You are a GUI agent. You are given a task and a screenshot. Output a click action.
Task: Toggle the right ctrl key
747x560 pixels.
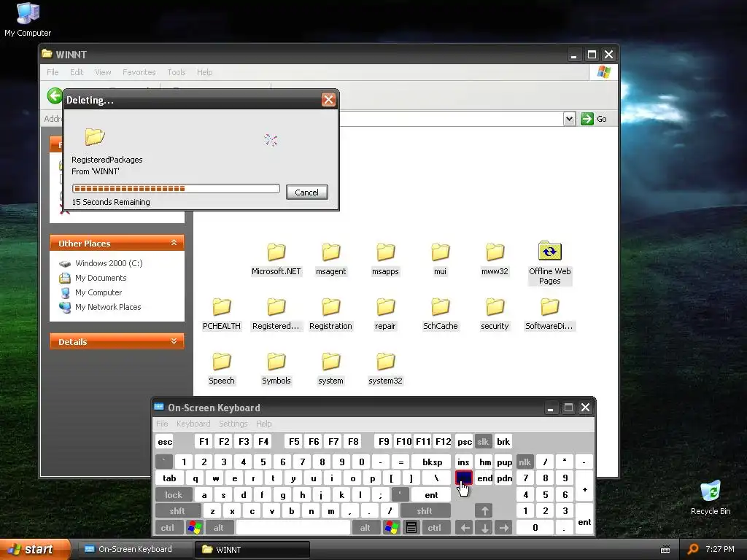pyautogui.click(x=435, y=527)
